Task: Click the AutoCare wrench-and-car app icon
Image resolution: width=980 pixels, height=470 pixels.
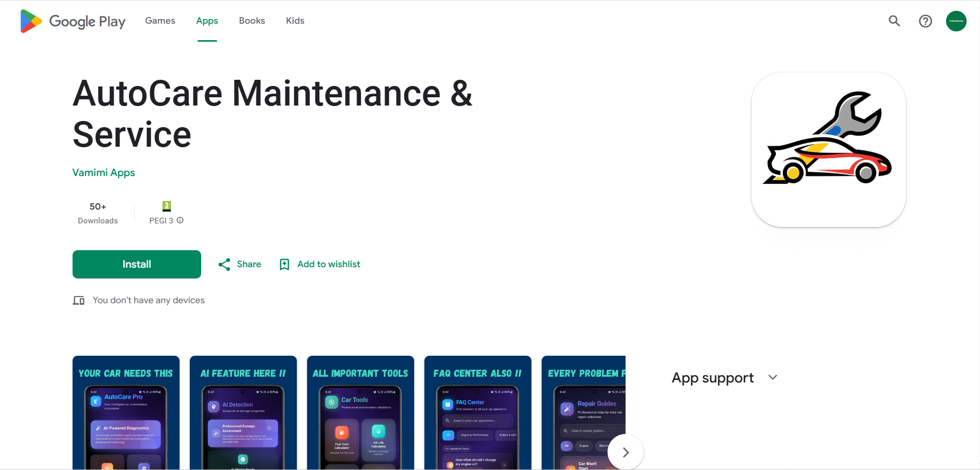Action: [829, 150]
